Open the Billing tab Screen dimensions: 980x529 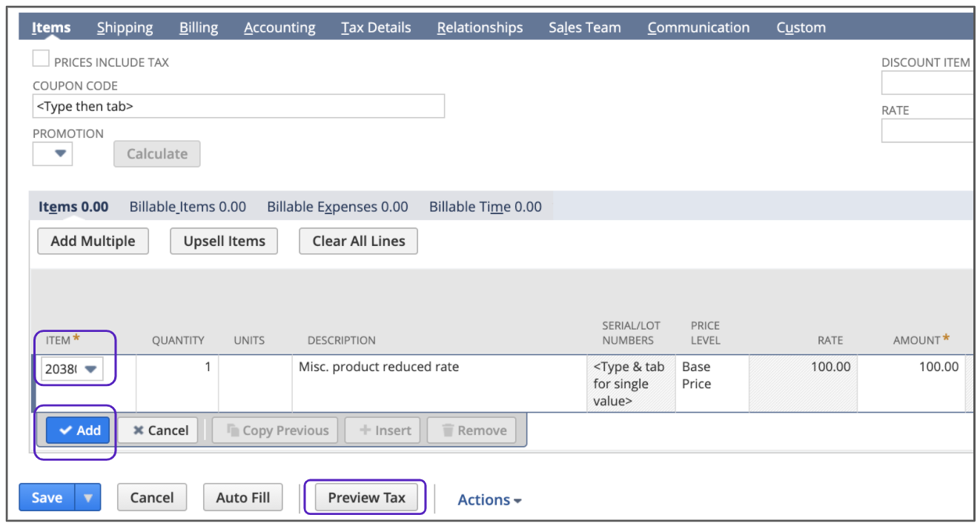(199, 28)
